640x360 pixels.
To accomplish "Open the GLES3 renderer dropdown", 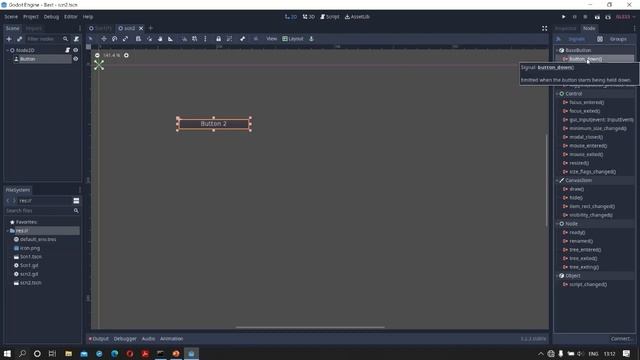I will pos(625,17).
